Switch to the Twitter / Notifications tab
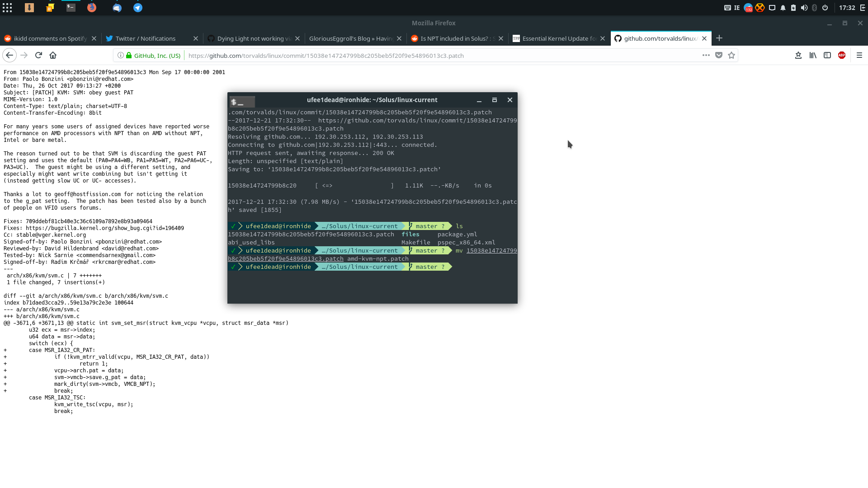 pos(146,38)
